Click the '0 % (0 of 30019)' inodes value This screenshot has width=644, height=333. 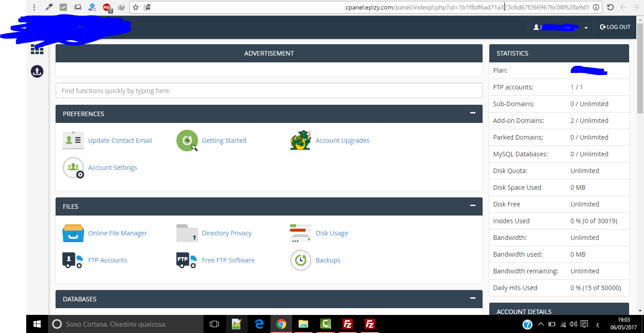(594, 221)
